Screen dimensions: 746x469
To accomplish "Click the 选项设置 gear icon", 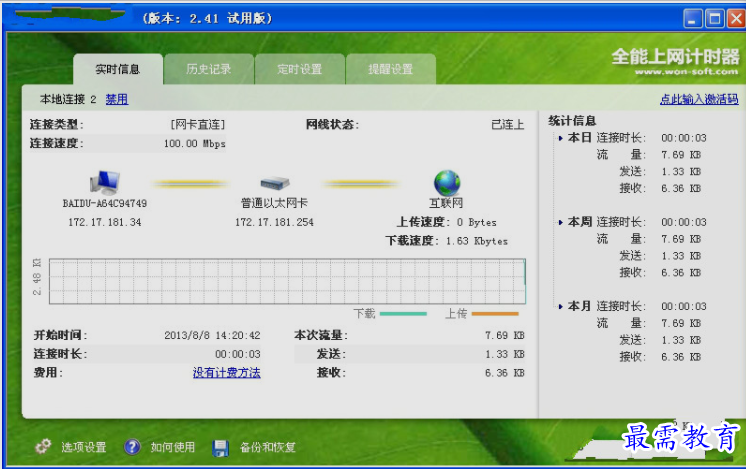I will 43,446.
